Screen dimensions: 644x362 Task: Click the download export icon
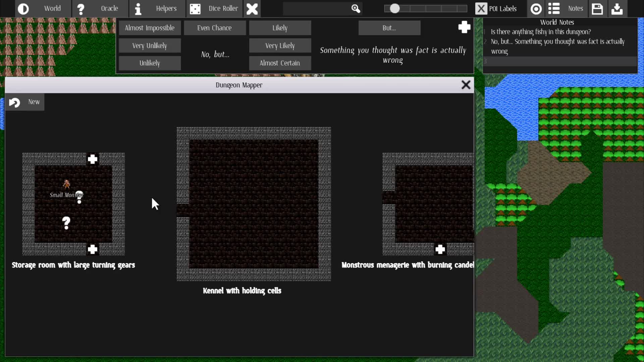point(617,9)
